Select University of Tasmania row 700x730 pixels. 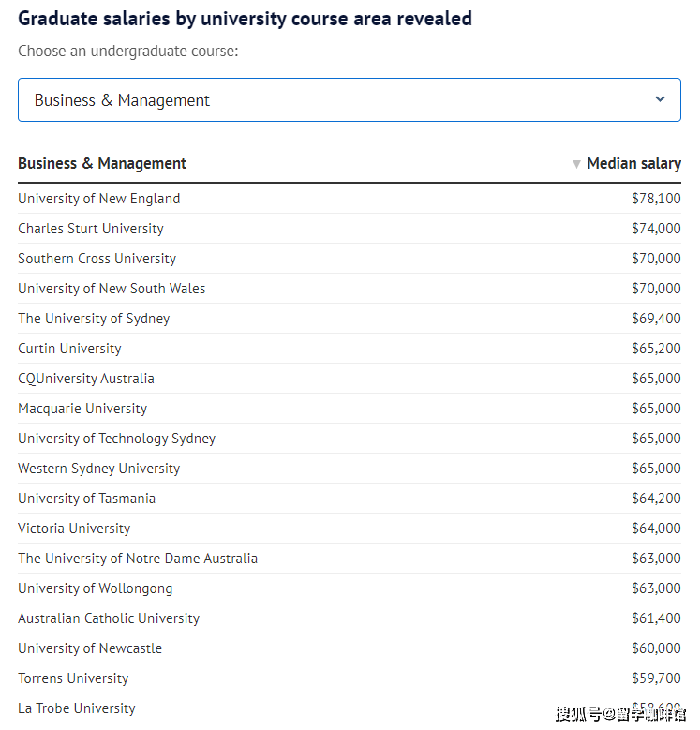pos(350,499)
